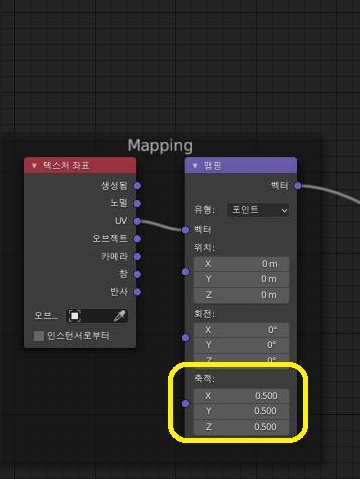
Task: Click the 오브젝트 output socket
Action: pos(137,239)
